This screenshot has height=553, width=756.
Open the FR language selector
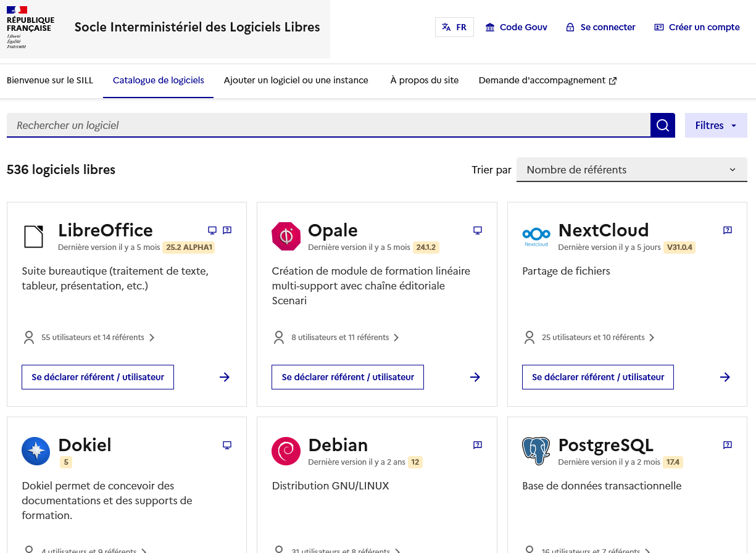pos(454,27)
